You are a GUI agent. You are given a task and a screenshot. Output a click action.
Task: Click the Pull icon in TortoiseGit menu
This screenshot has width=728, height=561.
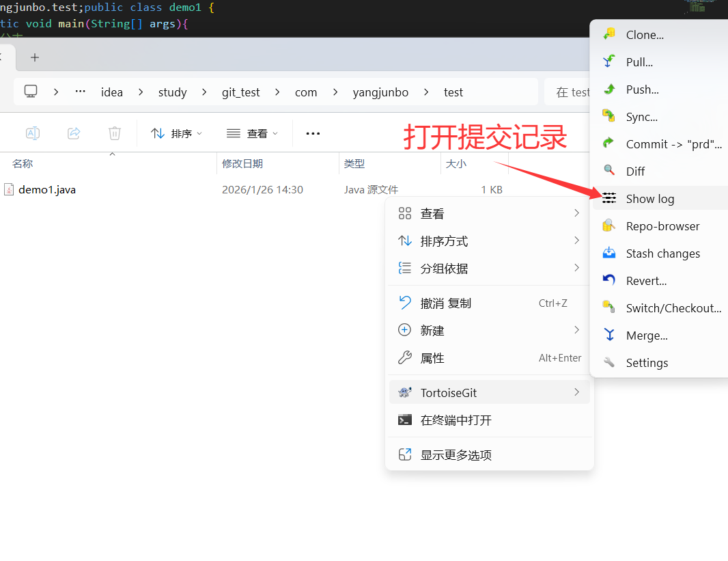(608, 61)
